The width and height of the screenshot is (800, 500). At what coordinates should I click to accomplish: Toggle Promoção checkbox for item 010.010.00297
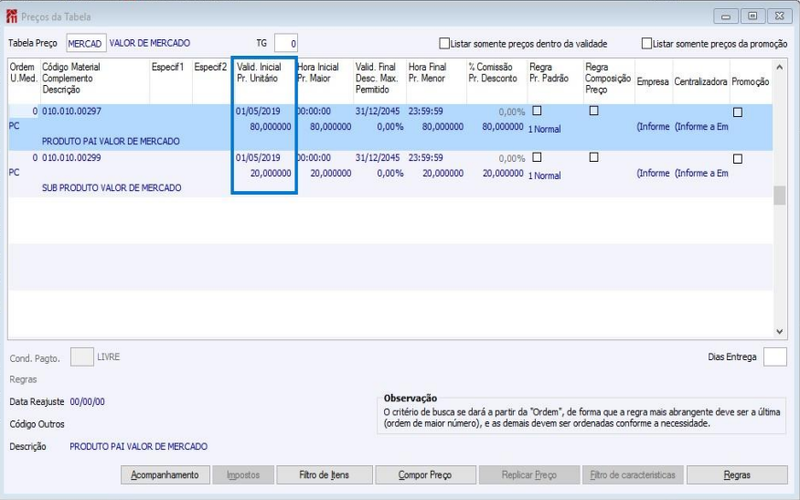click(x=737, y=112)
